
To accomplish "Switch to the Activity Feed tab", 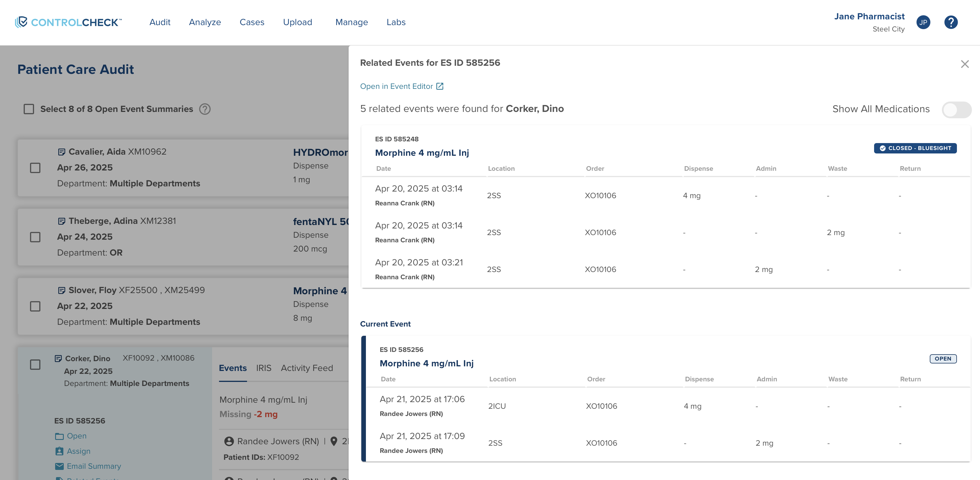I will pyautogui.click(x=307, y=368).
